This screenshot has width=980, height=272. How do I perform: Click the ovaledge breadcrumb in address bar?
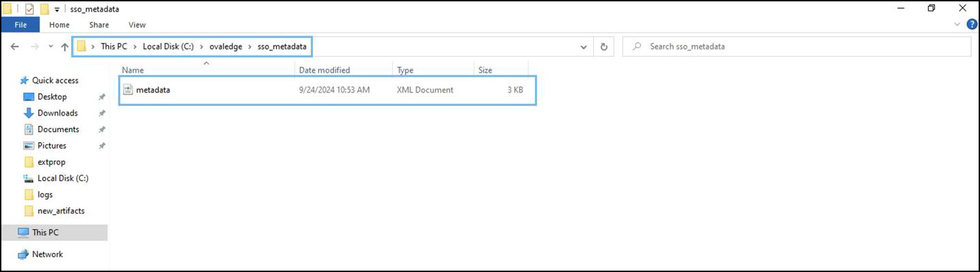[225, 47]
